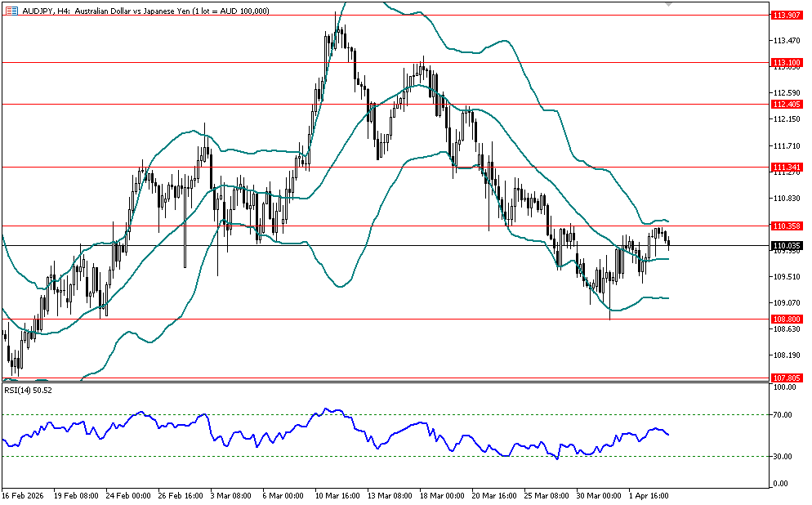Select the 113.100 red price label
The width and height of the screenshot is (812, 505).
point(785,62)
